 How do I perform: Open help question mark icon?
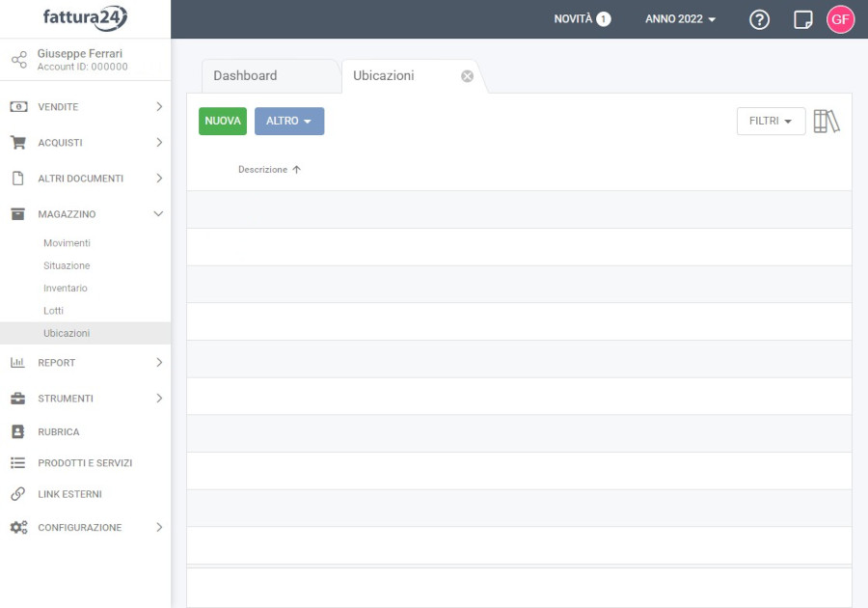tap(759, 19)
